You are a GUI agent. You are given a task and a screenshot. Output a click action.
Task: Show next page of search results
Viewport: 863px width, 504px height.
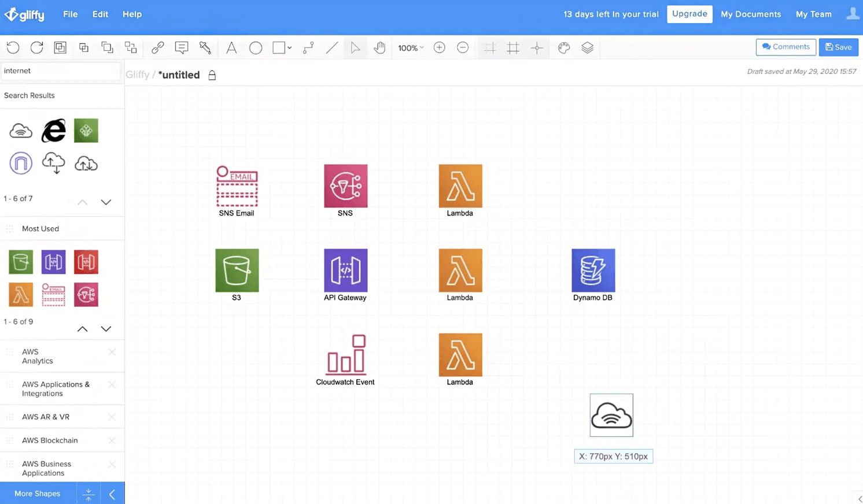tap(106, 202)
